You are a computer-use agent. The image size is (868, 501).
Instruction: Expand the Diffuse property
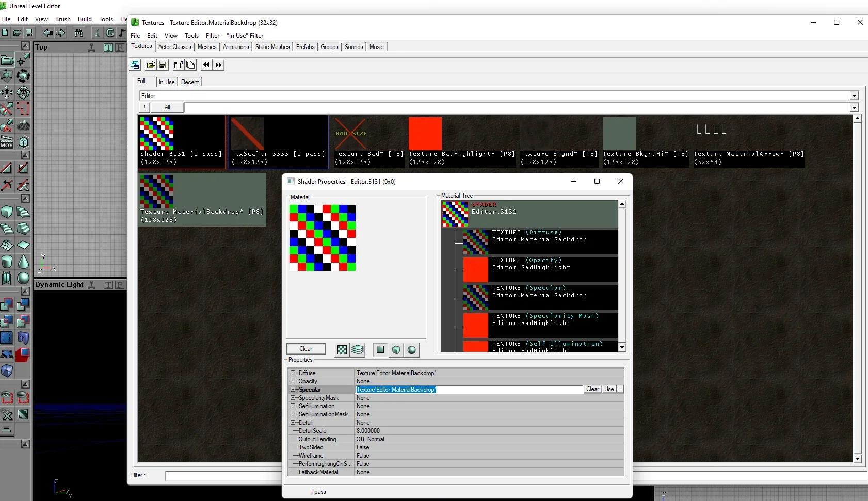pyautogui.click(x=293, y=373)
